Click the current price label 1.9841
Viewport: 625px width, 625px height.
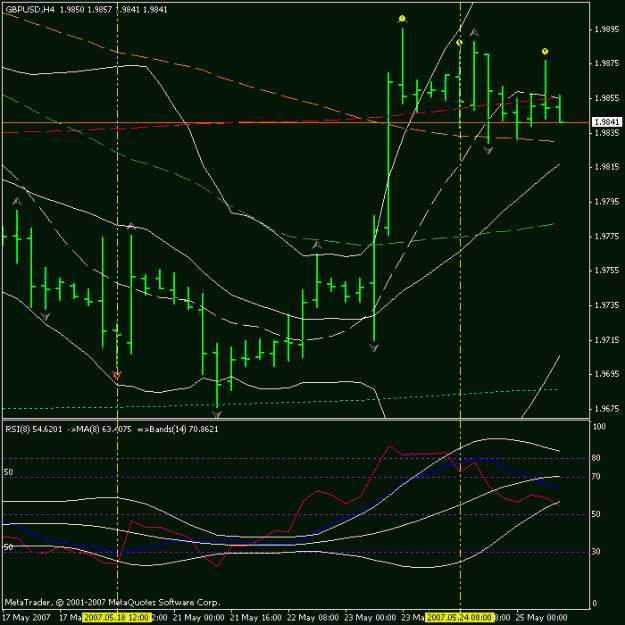click(x=606, y=122)
